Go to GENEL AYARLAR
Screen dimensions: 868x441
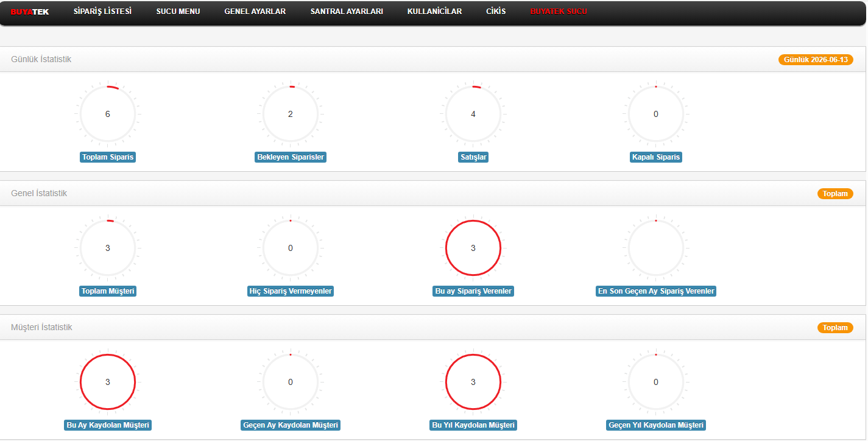coord(255,11)
